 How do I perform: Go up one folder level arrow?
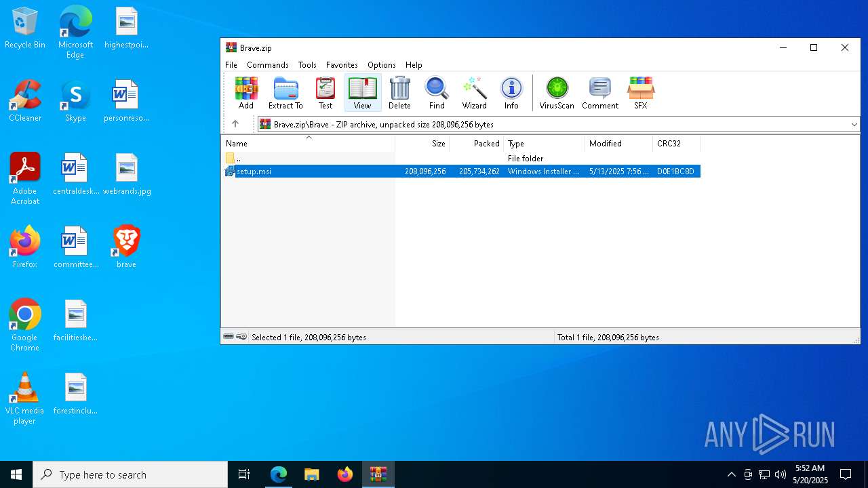coord(235,124)
